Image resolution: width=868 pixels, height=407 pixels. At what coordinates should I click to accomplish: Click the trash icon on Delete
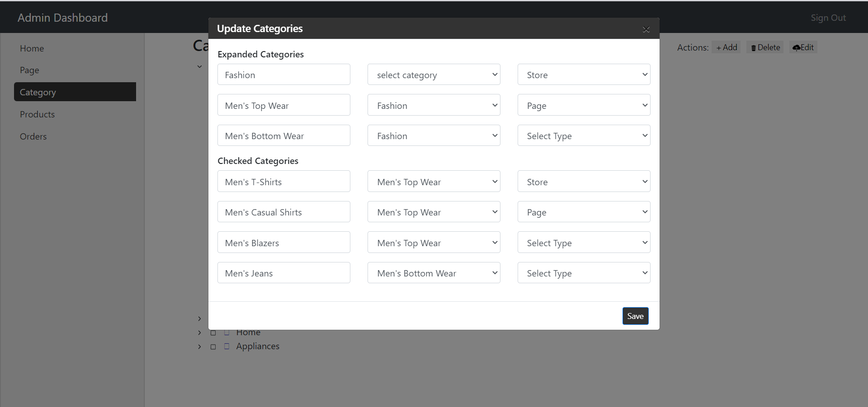pos(753,48)
